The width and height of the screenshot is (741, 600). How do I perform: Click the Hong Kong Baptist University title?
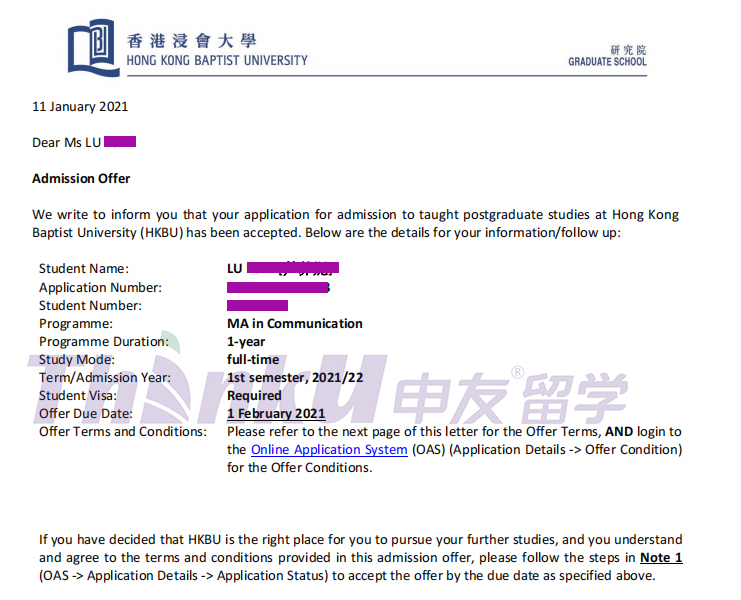click(x=217, y=60)
